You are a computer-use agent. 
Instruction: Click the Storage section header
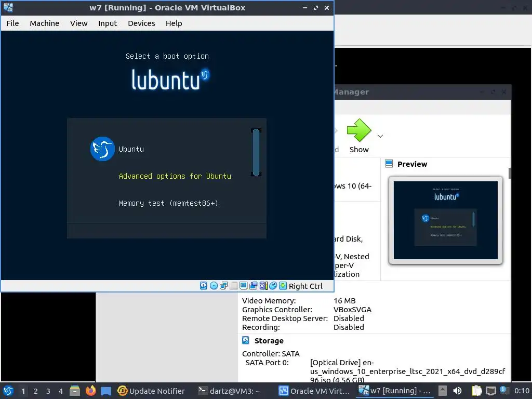pos(269,341)
